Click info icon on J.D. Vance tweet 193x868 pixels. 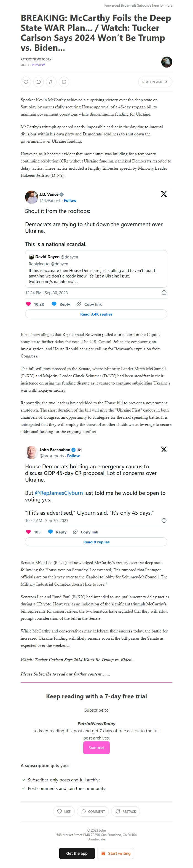pyautogui.click(x=164, y=293)
